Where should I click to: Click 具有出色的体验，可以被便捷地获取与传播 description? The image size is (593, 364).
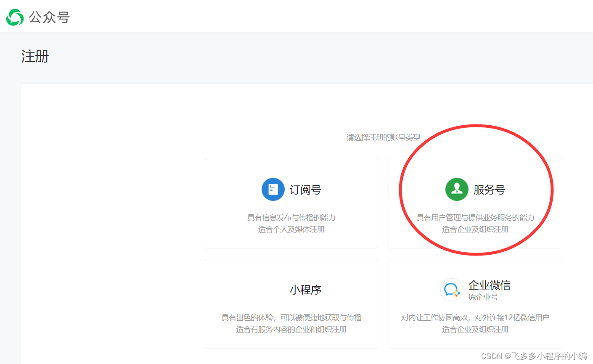coord(291,318)
